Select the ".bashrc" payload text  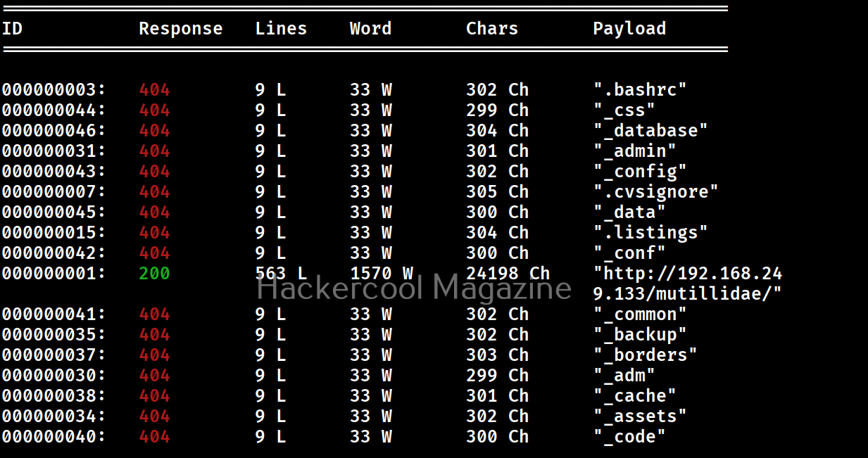point(639,90)
